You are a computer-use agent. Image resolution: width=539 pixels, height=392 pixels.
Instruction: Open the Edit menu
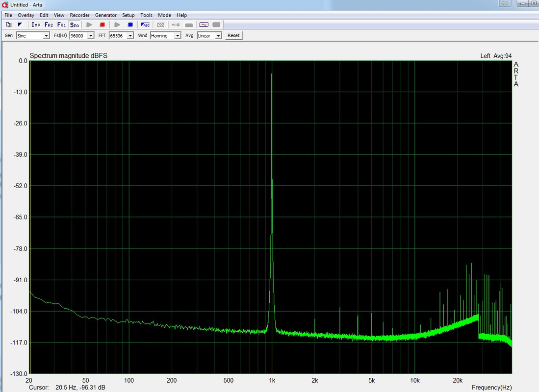pos(44,15)
